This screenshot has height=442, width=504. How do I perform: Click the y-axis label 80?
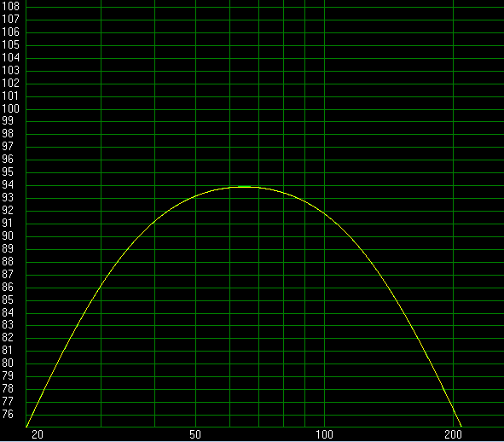[8, 363]
